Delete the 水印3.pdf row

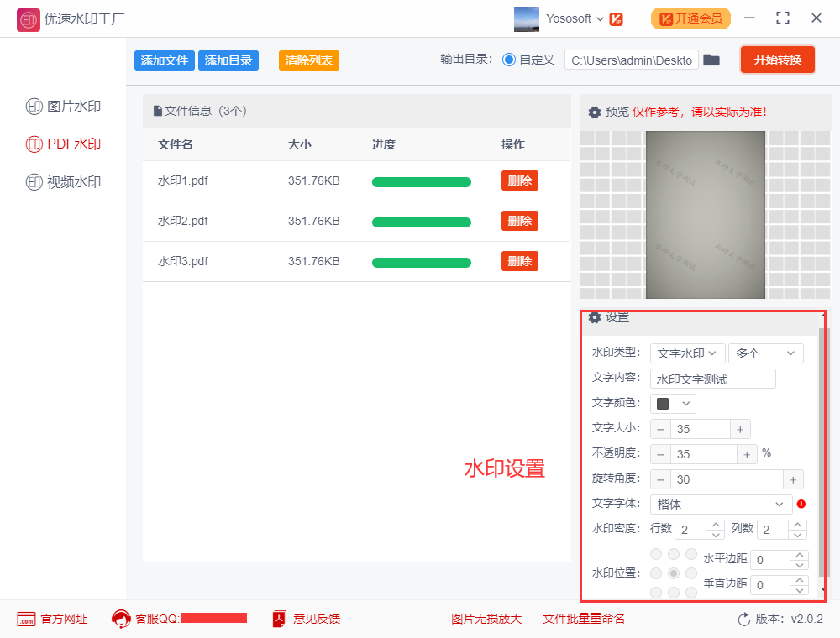click(x=520, y=261)
